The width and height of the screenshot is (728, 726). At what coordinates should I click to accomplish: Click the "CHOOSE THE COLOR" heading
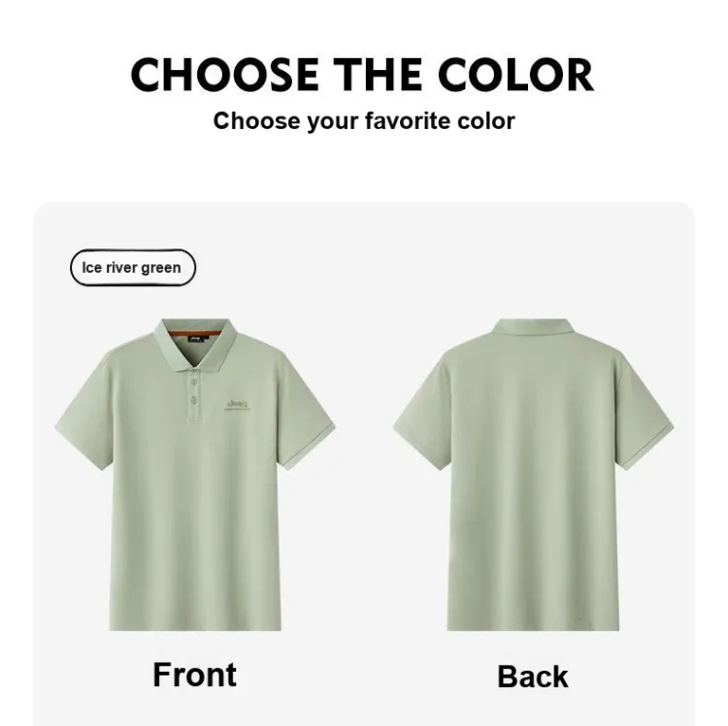point(363,75)
